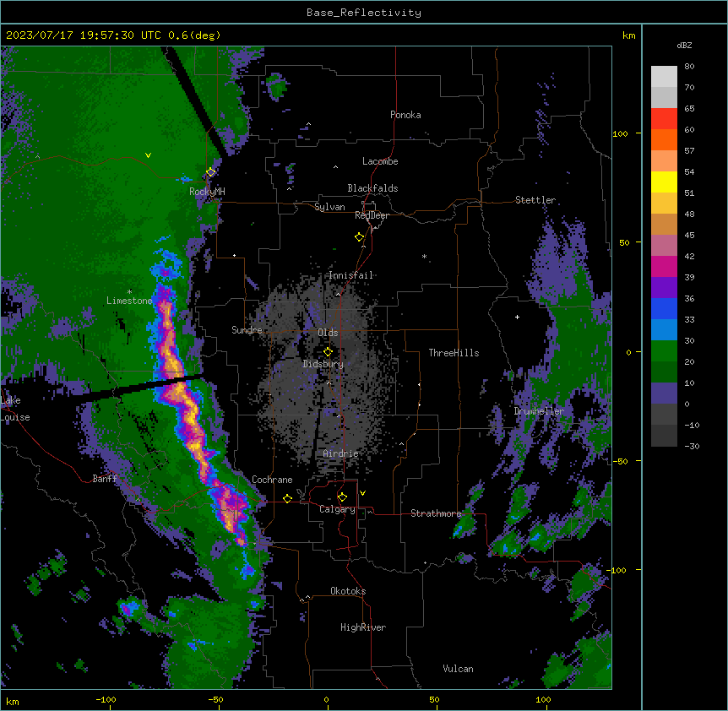Select the Drumheller town label
Viewport: 728px width, 711px height.
(539, 411)
